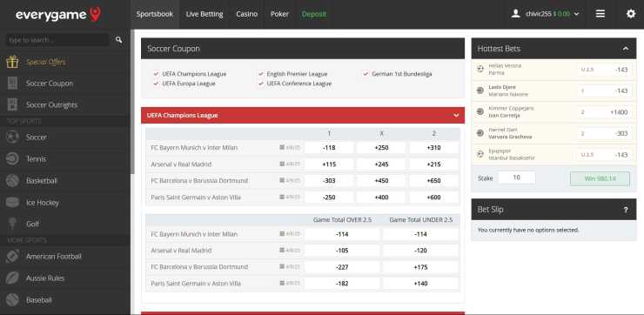Click the Ice Hockey puck icon
The height and width of the screenshot is (315, 644).
[12, 203]
